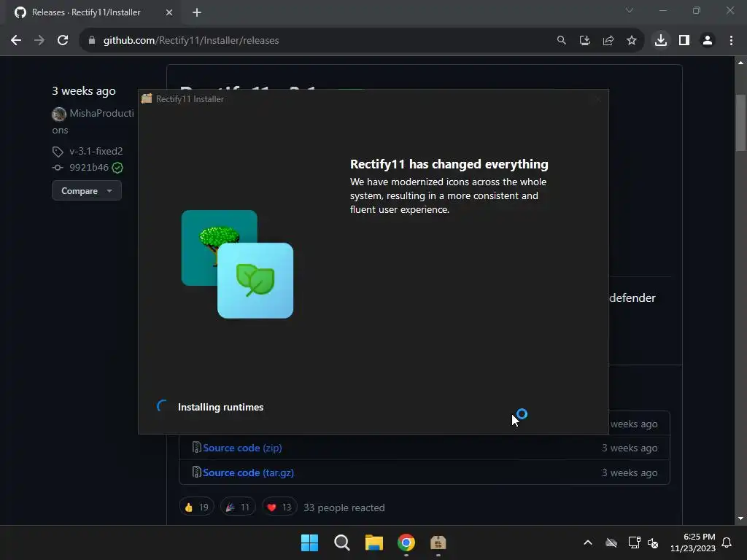The height and width of the screenshot is (560, 747).
Task: Switch to Chrome in taskbar
Action: click(406, 542)
